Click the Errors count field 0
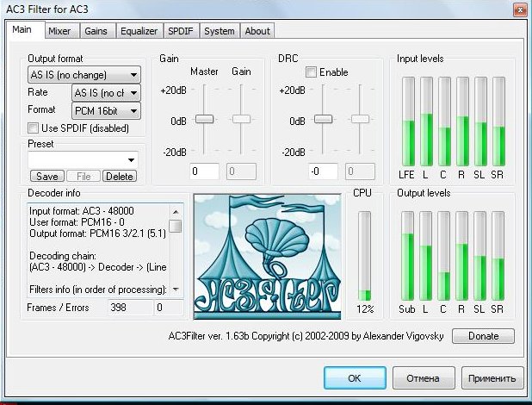This screenshot has width=532, height=405. (x=169, y=308)
